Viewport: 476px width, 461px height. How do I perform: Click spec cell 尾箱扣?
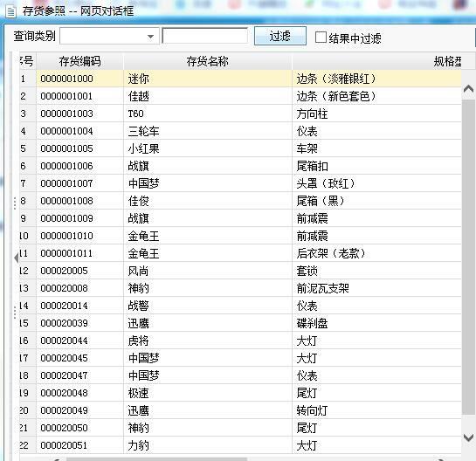coord(376,166)
